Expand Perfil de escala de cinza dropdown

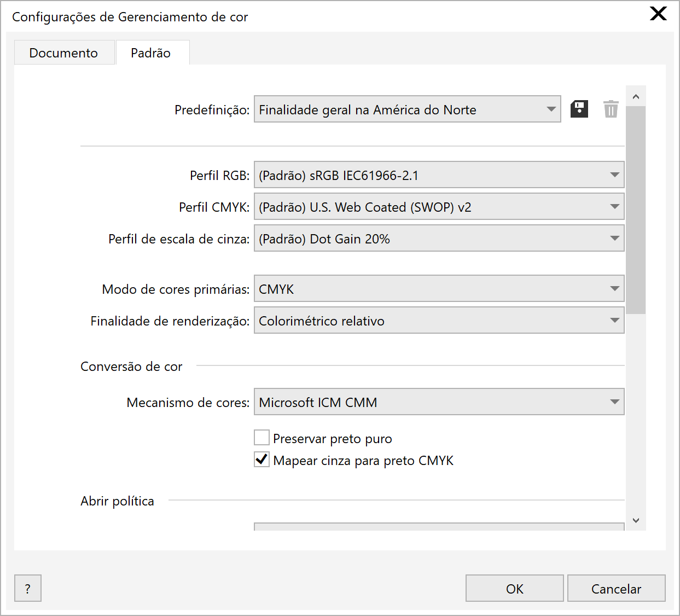[x=439, y=239]
